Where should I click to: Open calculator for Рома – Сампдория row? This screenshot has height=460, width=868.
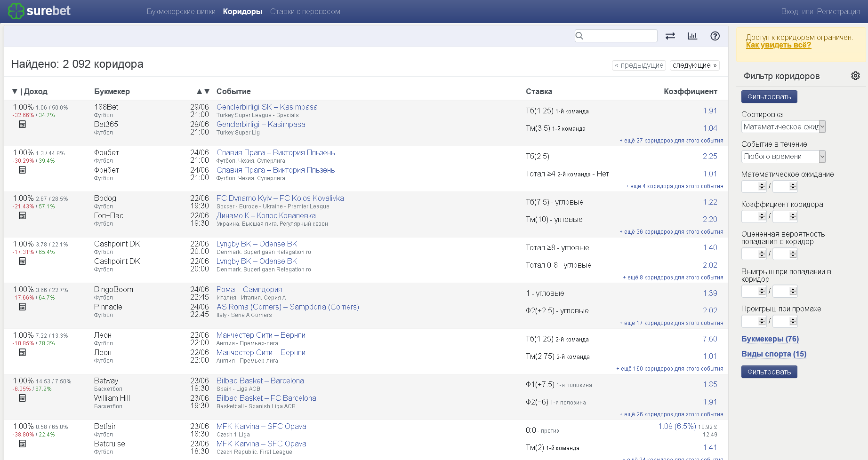coord(22,307)
